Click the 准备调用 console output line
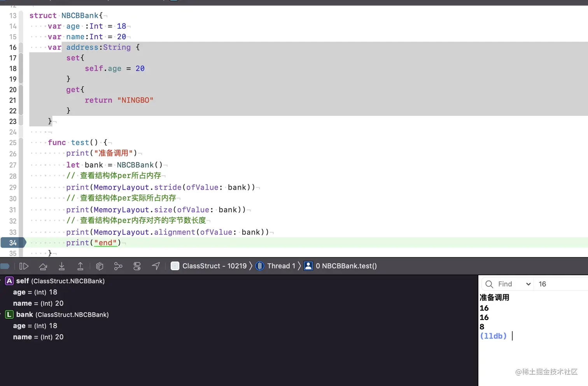 [x=494, y=298]
